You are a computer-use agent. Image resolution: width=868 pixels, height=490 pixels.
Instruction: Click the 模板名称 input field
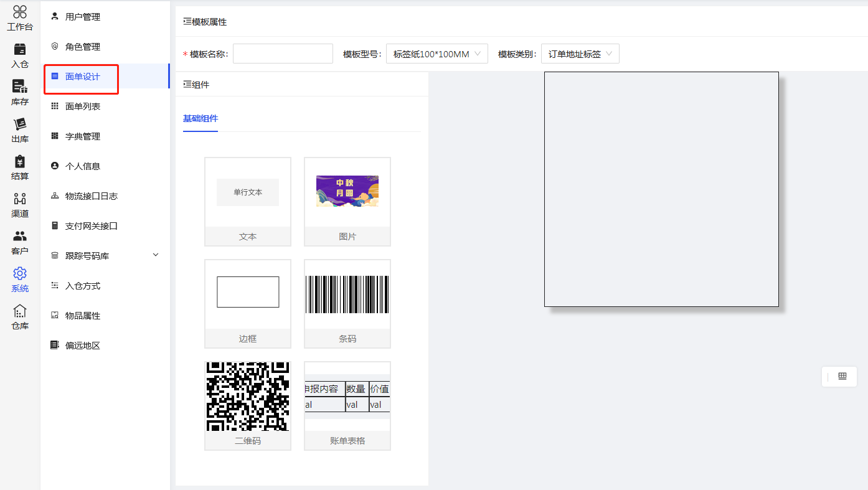(x=283, y=54)
